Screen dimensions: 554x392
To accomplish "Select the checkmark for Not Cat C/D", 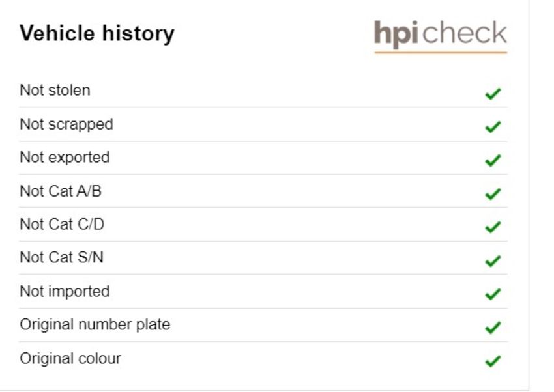I will 493,227.
